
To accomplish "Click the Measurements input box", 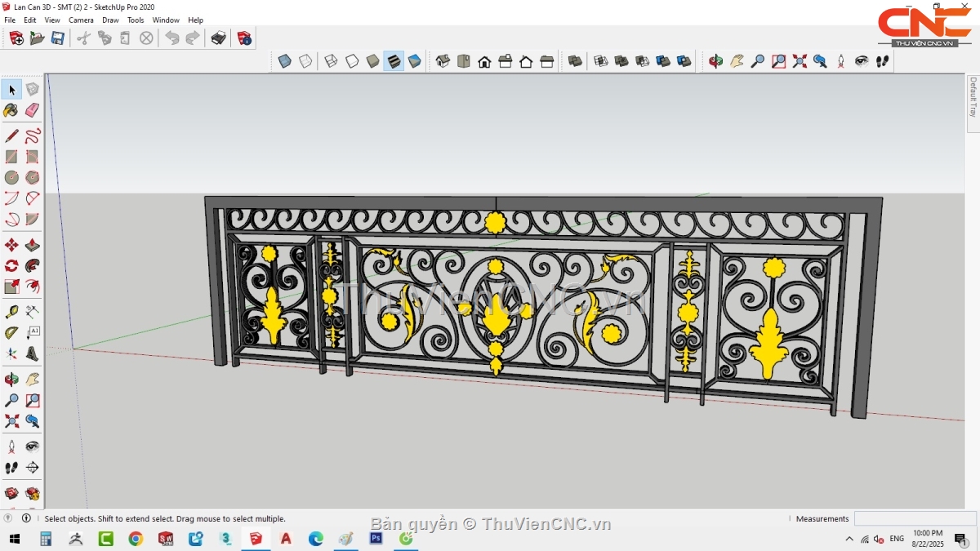I will click(915, 518).
